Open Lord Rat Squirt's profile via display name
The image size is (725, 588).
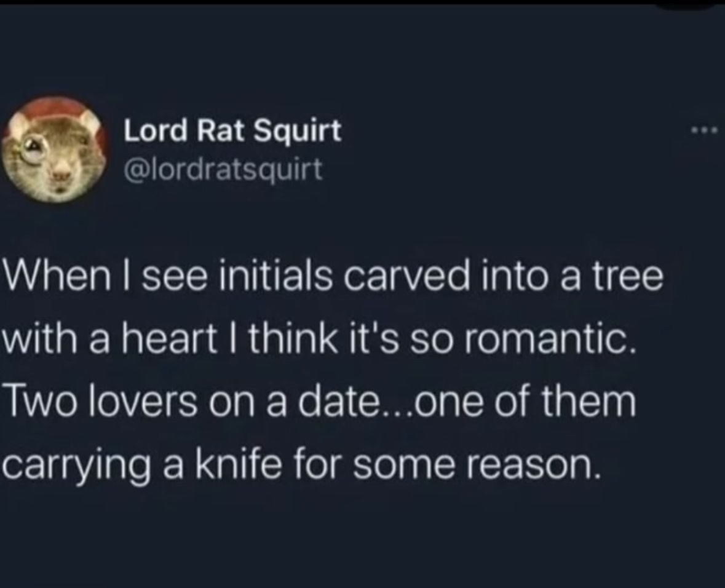[x=232, y=132]
